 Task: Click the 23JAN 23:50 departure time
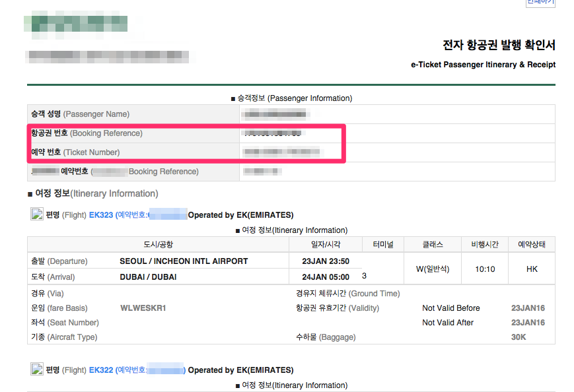[326, 261]
